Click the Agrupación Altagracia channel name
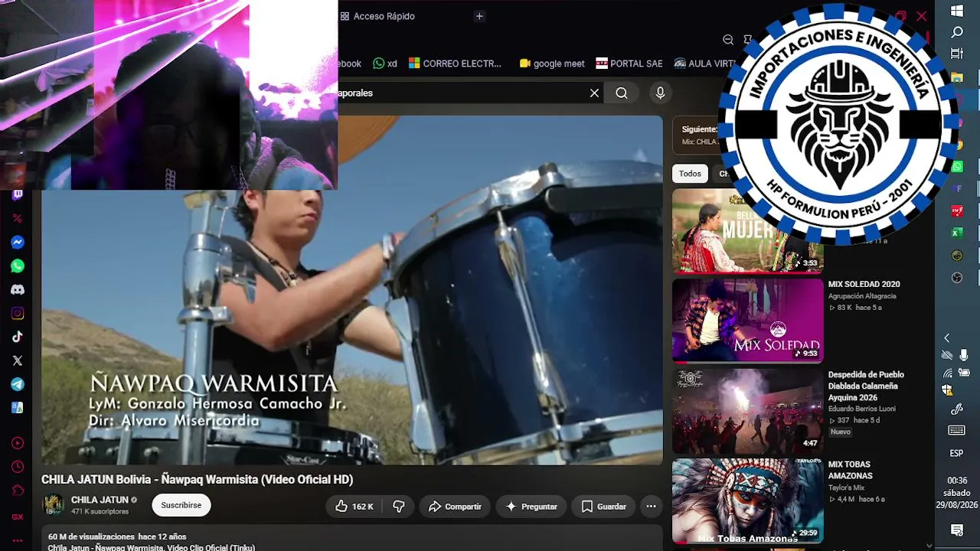 coord(862,296)
